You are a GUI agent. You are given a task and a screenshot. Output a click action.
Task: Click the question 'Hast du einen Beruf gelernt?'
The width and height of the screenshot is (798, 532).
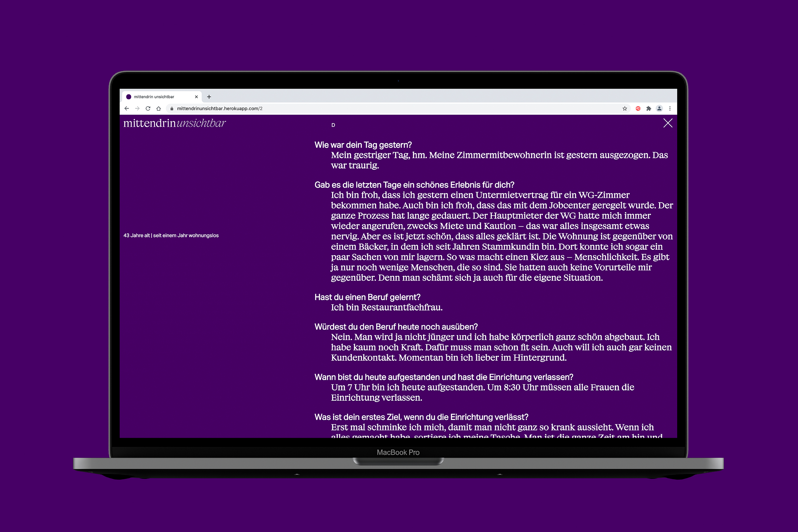367,297
